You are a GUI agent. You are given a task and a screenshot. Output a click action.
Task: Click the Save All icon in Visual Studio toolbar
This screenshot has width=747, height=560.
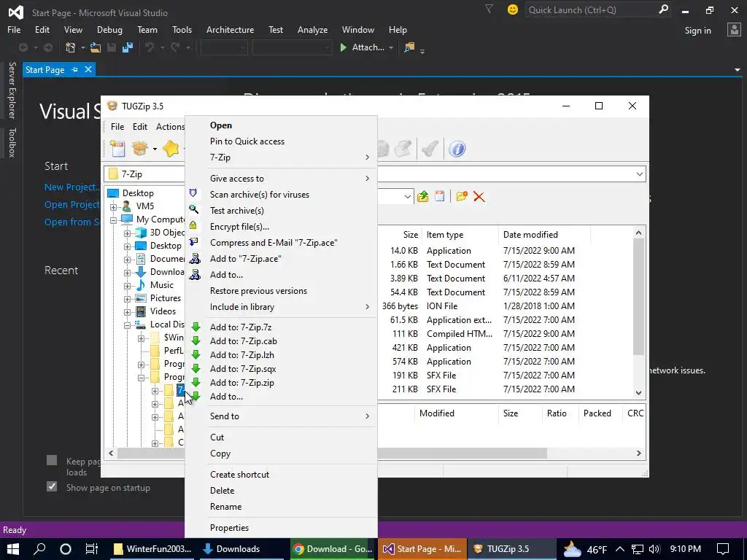127,47
